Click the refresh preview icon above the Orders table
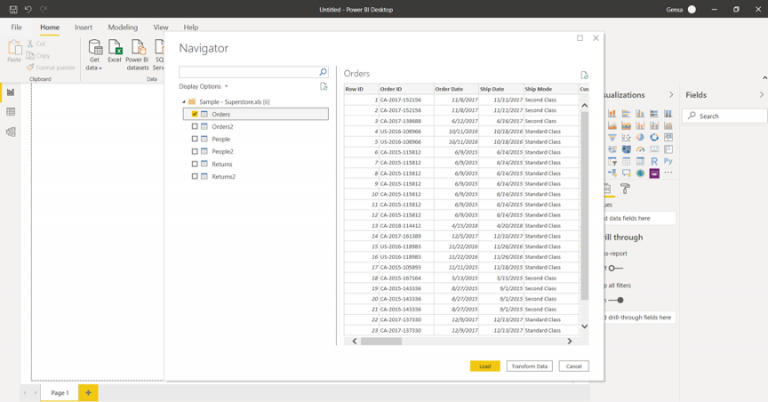The image size is (768, 402). point(584,74)
